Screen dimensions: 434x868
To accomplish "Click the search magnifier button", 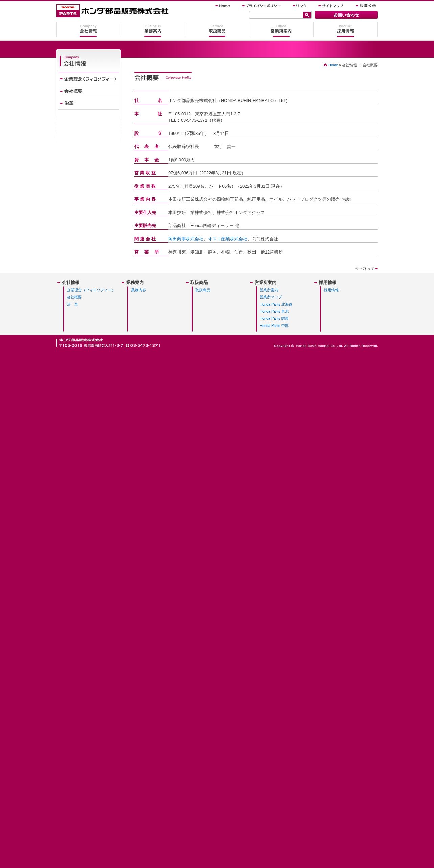I will click(x=307, y=15).
